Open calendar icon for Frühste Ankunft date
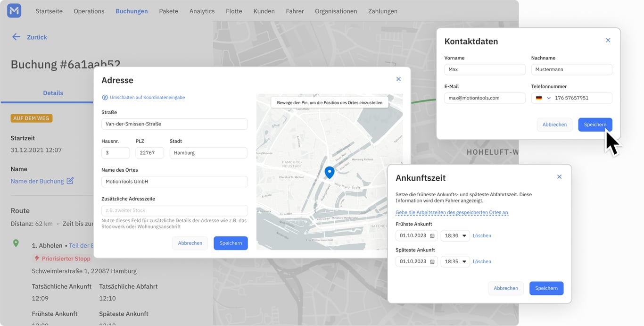644x326 pixels. click(x=432, y=236)
